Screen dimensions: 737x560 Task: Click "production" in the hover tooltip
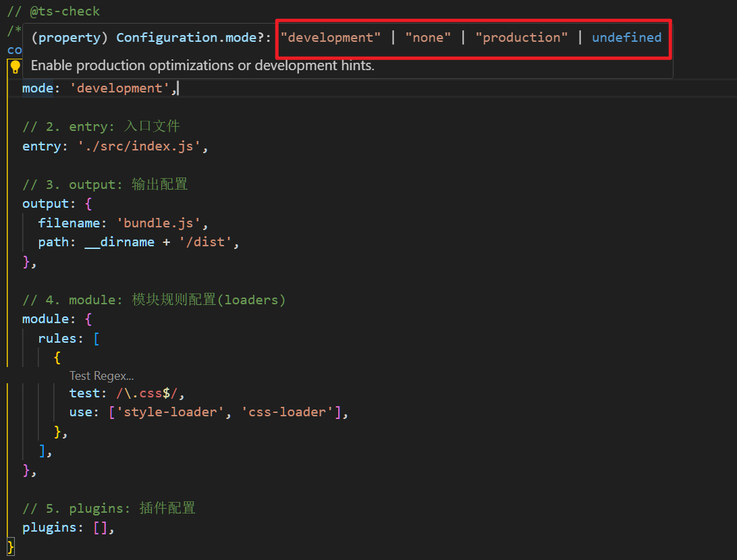521,38
